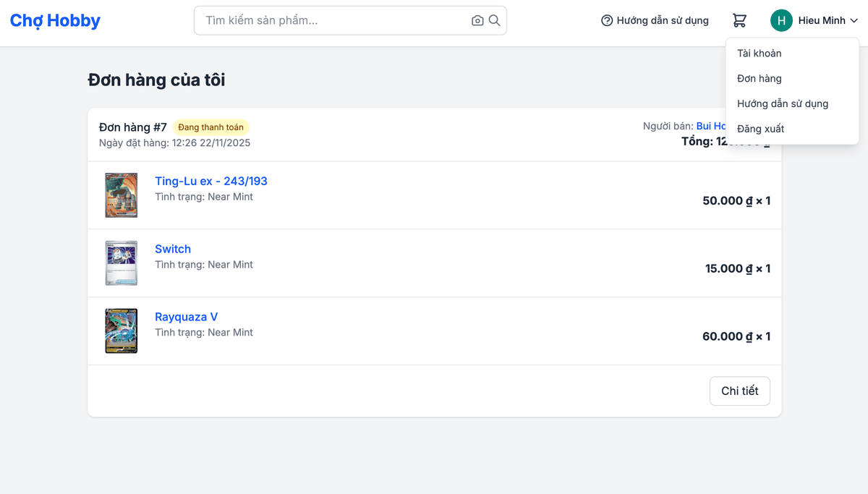Open the Rayquaza V product link
868x494 pixels.
click(186, 317)
